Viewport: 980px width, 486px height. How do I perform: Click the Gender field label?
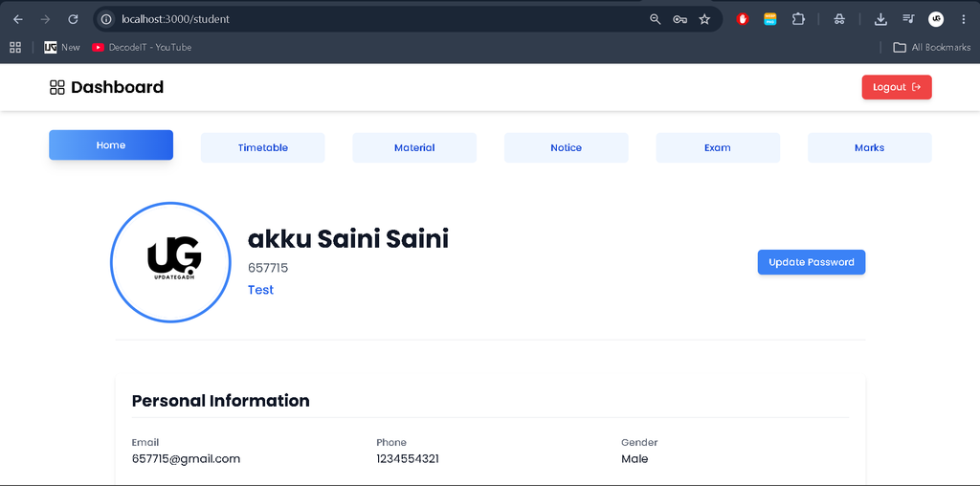[x=639, y=442]
